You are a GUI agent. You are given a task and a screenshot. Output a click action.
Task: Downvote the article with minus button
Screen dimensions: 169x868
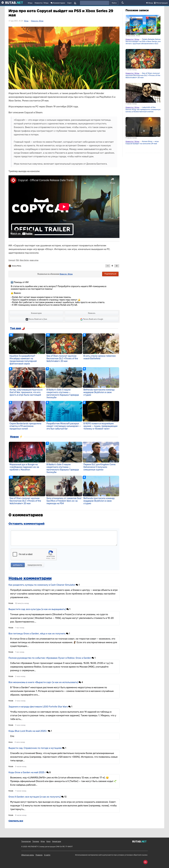[x=108, y=266]
